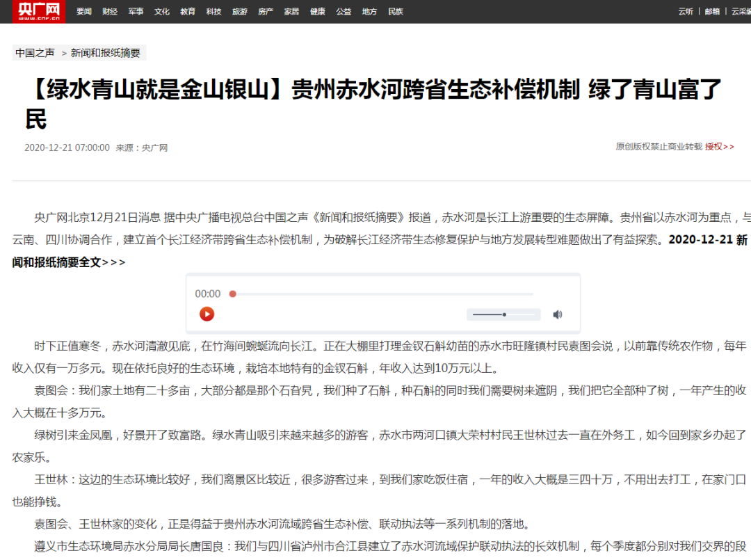Mute audio using the speaker icon
This screenshot has height=560, width=751.
tap(557, 314)
